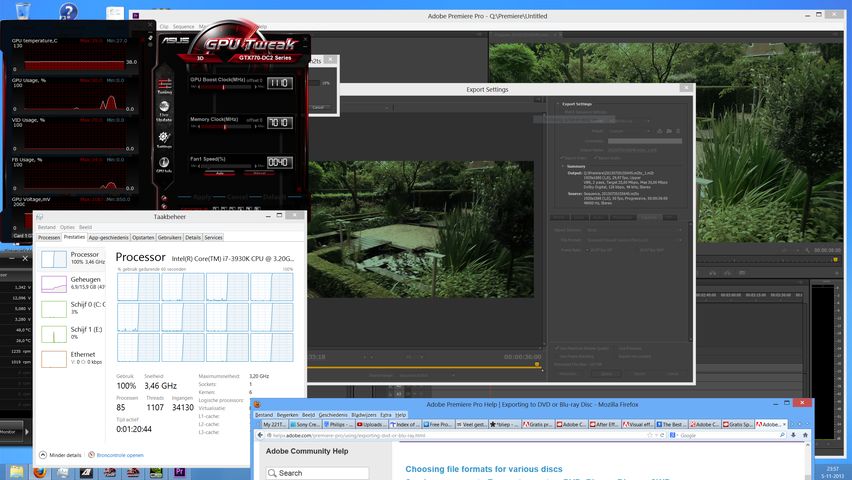Click the Broncontrole openen link
852x480 pixels.
click(116, 455)
